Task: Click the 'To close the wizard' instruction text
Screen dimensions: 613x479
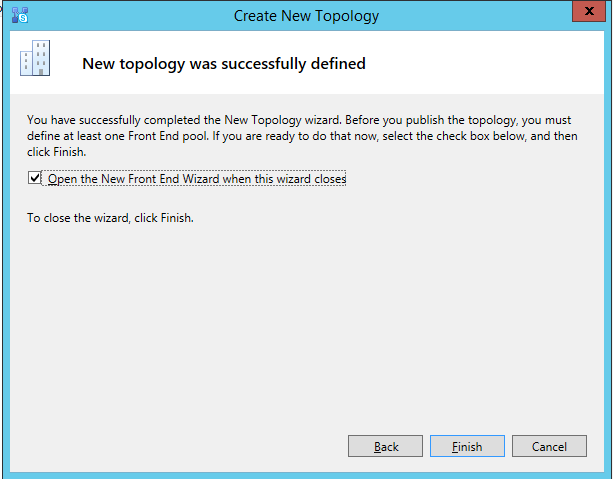Action: pos(110,217)
